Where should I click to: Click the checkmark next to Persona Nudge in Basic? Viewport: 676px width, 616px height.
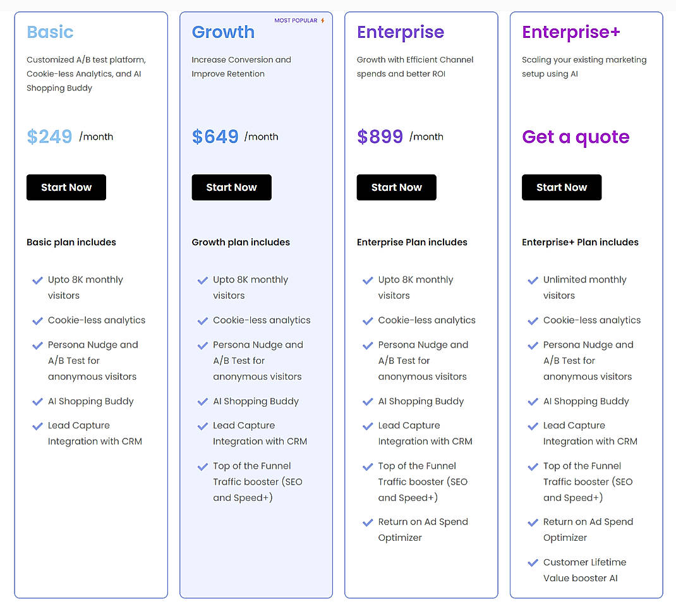37,345
